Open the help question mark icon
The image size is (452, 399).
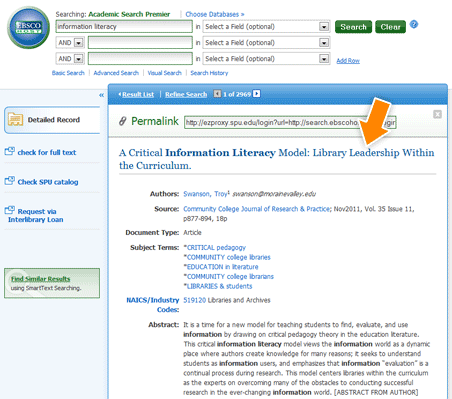[414, 24]
